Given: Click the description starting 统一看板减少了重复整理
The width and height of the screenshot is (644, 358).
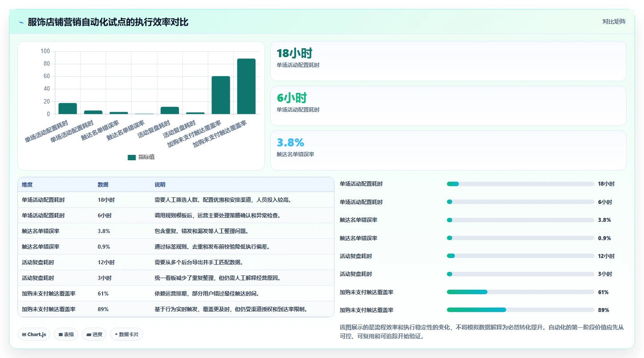Looking at the screenshot, I should coord(218,278).
